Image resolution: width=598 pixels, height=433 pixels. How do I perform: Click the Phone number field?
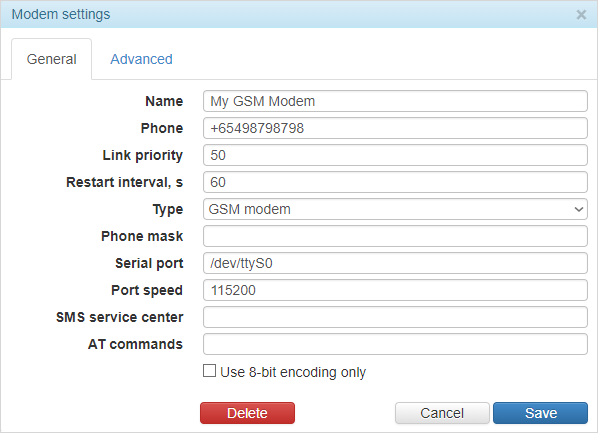(395, 128)
